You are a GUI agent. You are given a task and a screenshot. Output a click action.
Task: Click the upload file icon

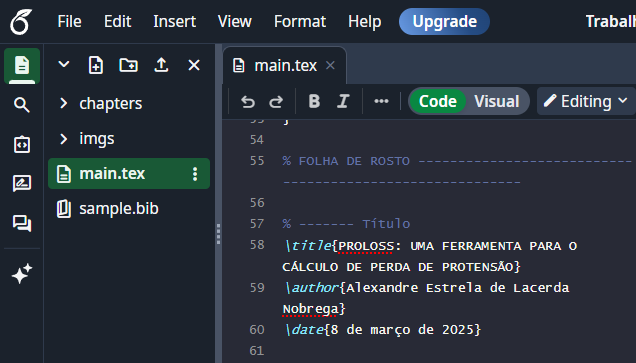[x=161, y=65]
